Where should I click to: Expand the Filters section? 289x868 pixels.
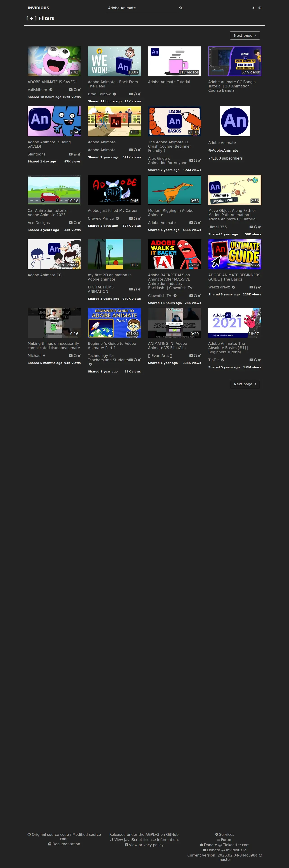click(40, 18)
